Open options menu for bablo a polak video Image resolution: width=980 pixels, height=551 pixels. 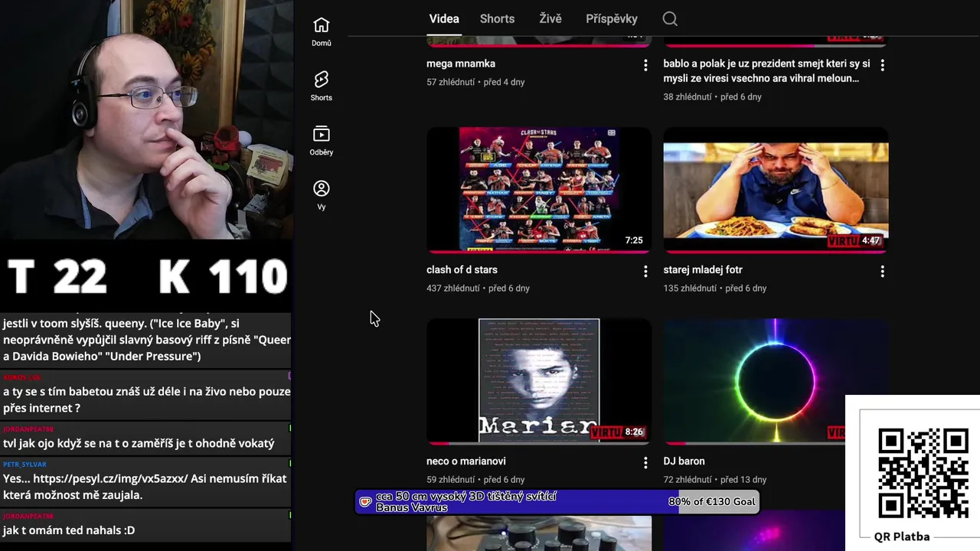pos(882,66)
